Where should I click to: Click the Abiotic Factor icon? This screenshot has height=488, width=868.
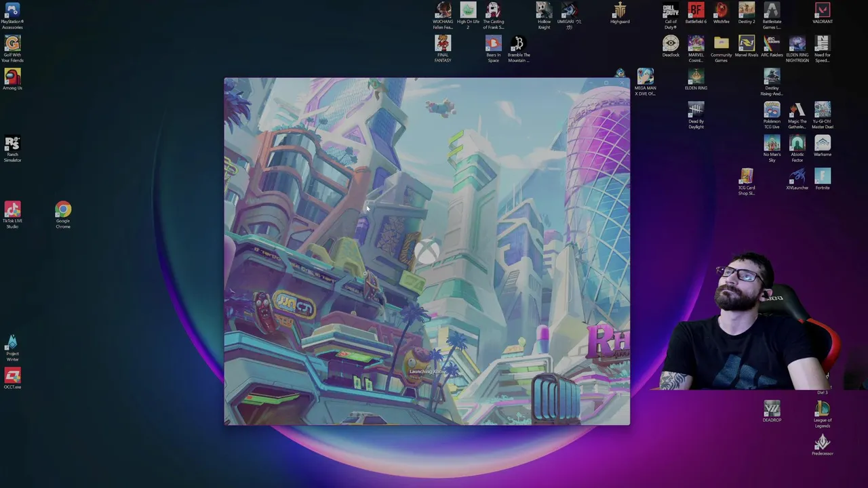click(x=797, y=149)
